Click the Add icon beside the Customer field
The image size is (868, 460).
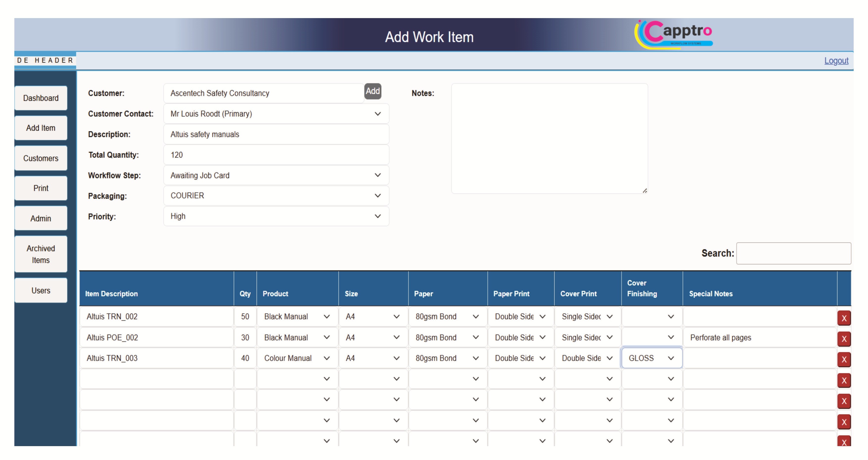(373, 91)
